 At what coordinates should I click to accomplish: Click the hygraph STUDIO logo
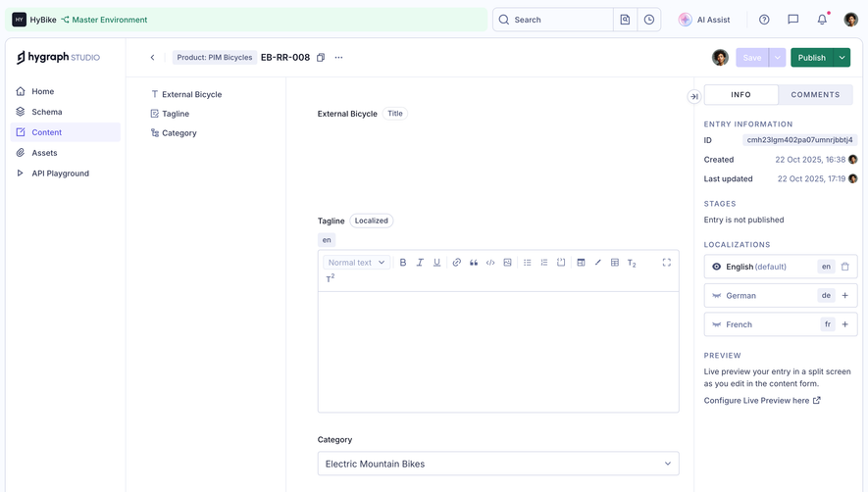coord(58,57)
